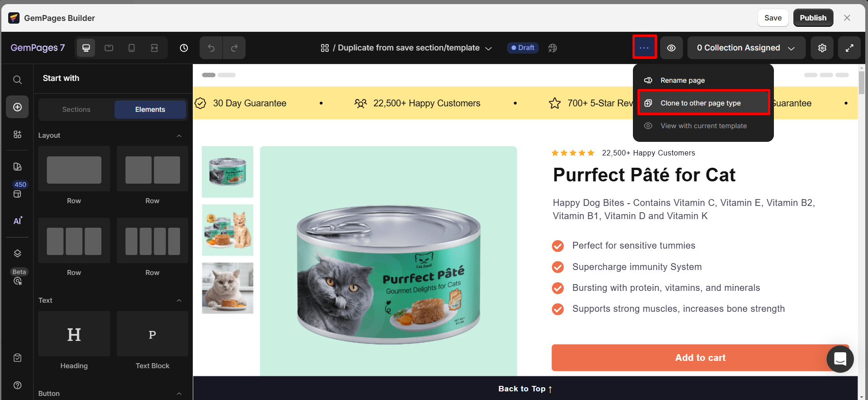Choose Clone to other page type
Image resolution: width=868 pixels, height=400 pixels.
703,103
